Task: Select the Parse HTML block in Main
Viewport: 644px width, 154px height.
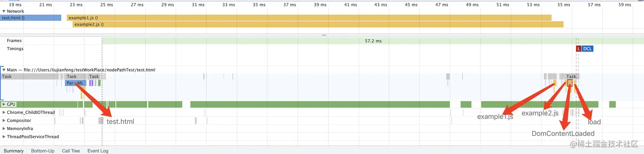Action: pyautogui.click(x=76, y=83)
